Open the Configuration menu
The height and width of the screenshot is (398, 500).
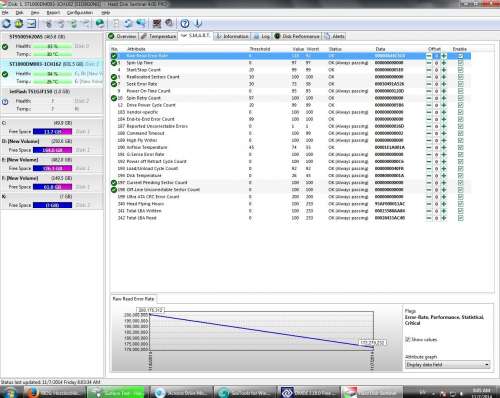click(80, 13)
